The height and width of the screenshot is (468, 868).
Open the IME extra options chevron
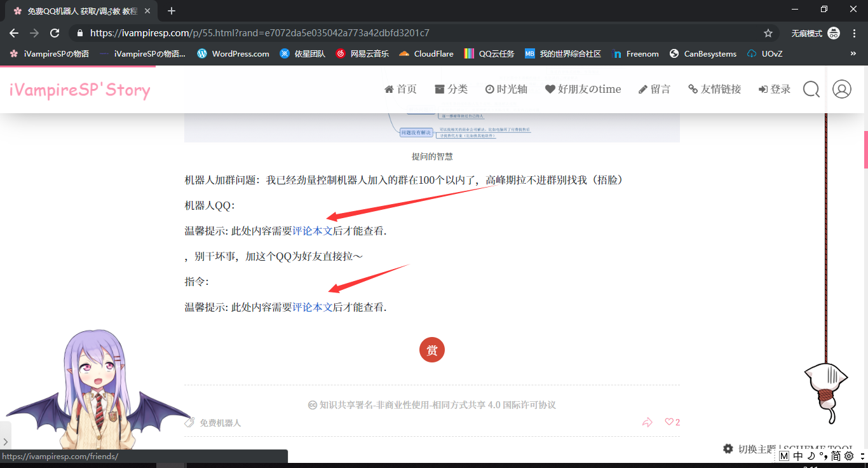coord(863,455)
